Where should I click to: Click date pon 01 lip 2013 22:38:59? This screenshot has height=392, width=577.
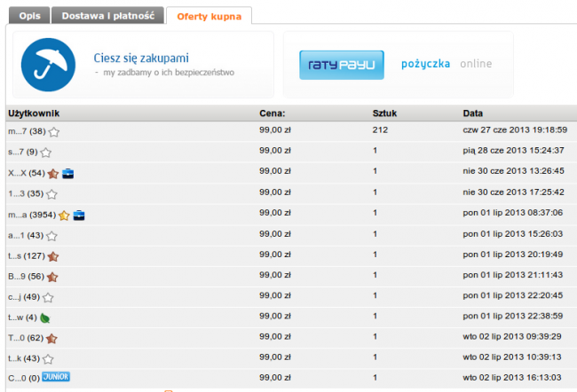coord(512,317)
